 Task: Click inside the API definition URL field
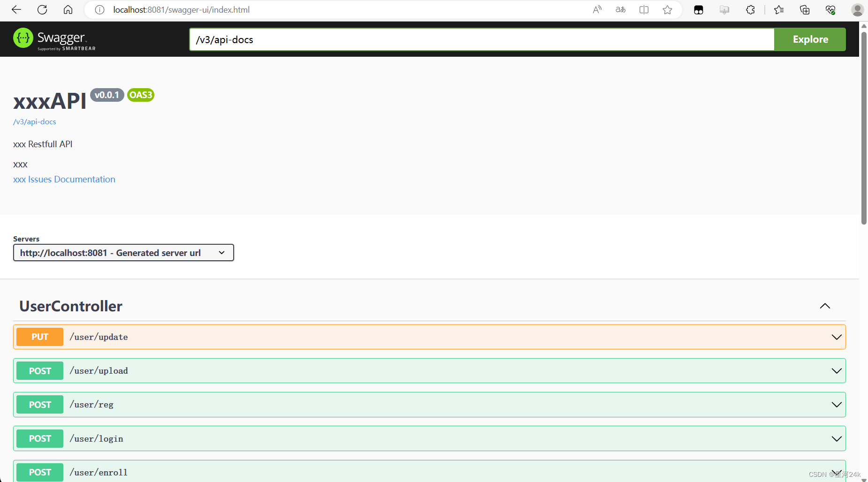(469, 39)
